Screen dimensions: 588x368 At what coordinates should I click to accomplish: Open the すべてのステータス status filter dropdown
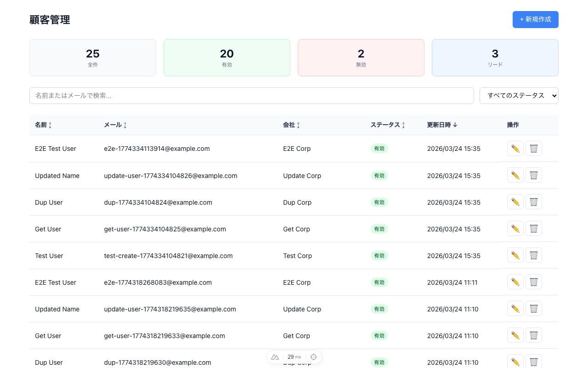(x=519, y=96)
